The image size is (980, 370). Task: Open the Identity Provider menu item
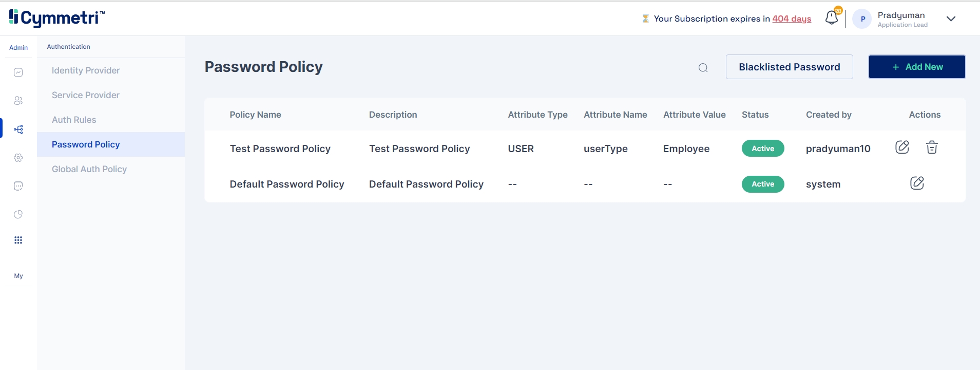pos(86,70)
